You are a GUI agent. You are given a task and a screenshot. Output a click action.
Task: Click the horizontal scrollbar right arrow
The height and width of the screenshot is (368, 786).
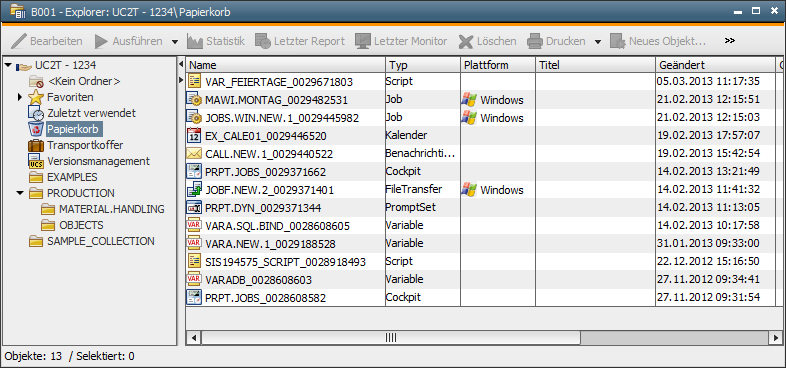click(x=773, y=337)
